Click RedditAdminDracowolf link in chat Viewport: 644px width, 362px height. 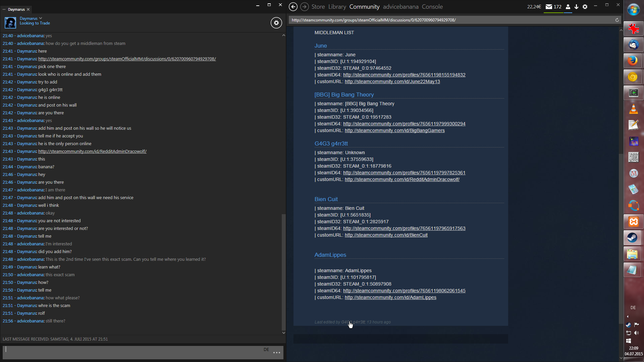tap(92, 152)
